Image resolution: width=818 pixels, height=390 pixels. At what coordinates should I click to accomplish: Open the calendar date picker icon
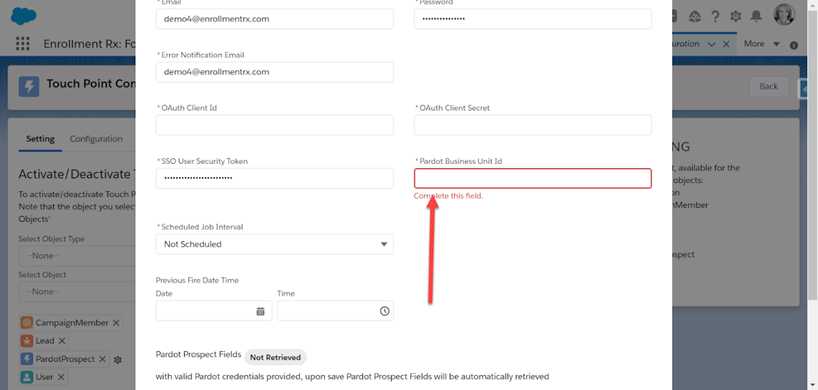pos(260,311)
